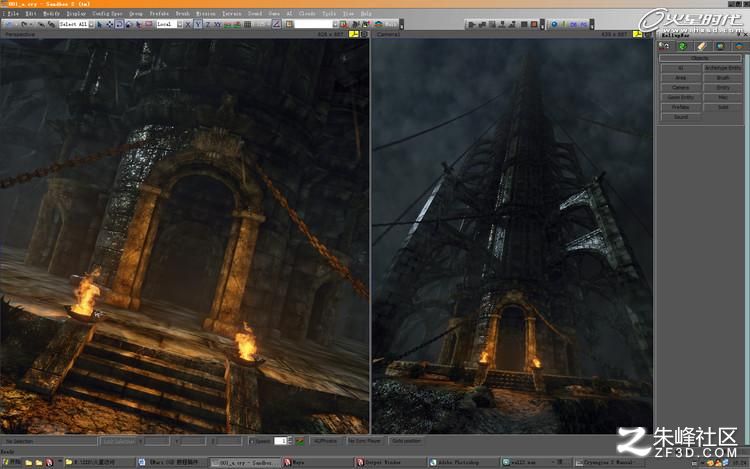The width and height of the screenshot is (750, 469).
Task: Open dropdown arrow of the toolbar text field
Action: click(x=335, y=24)
